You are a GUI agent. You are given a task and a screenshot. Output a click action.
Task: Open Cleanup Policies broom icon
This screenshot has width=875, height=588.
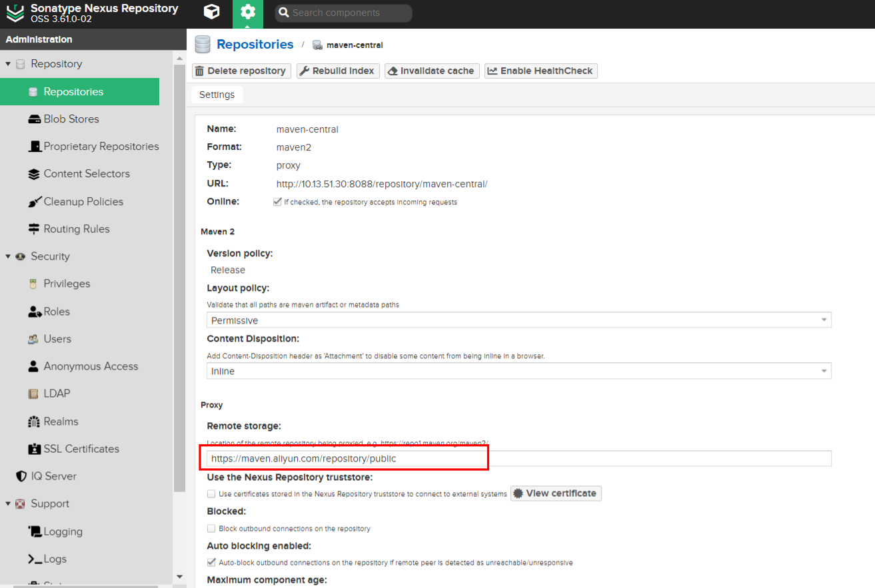[x=34, y=202]
